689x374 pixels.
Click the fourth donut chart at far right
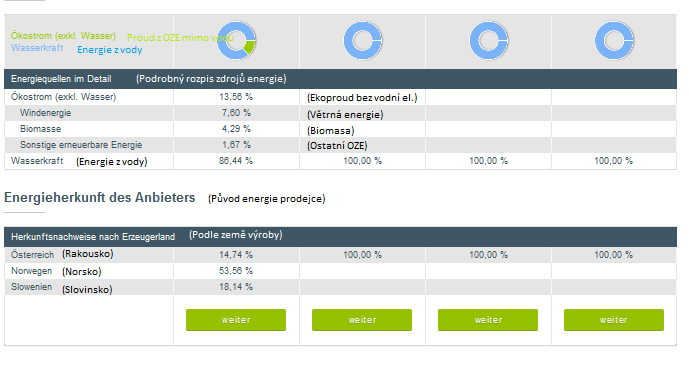614,40
